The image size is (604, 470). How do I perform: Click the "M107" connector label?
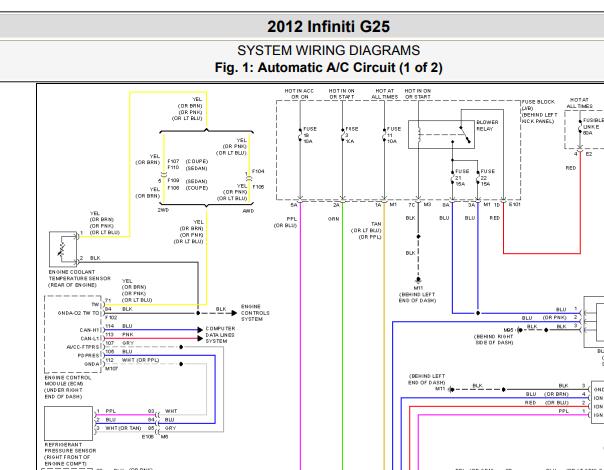pos(111,369)
